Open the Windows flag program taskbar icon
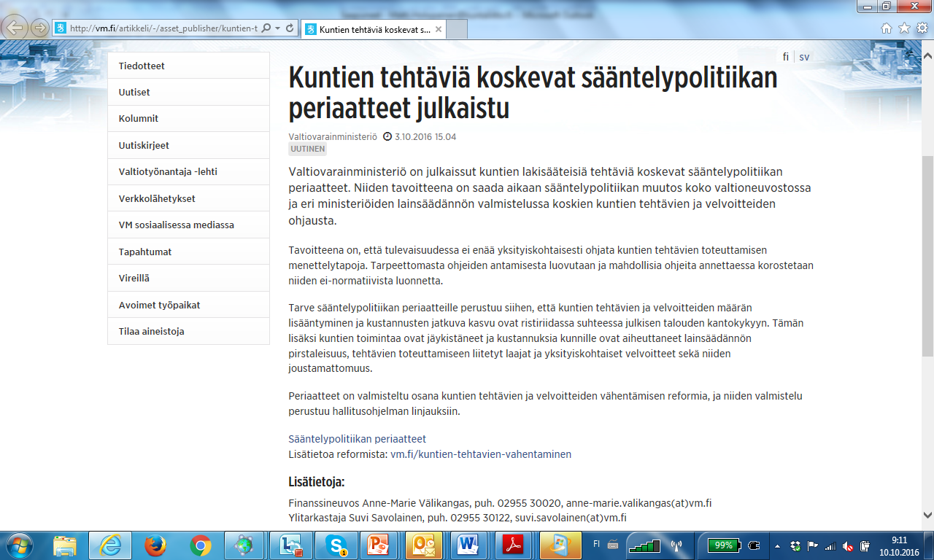 [561, 545]
